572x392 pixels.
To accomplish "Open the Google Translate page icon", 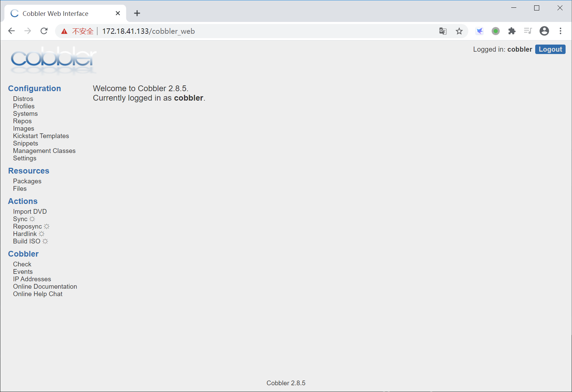I will click(x=443, y=31).
